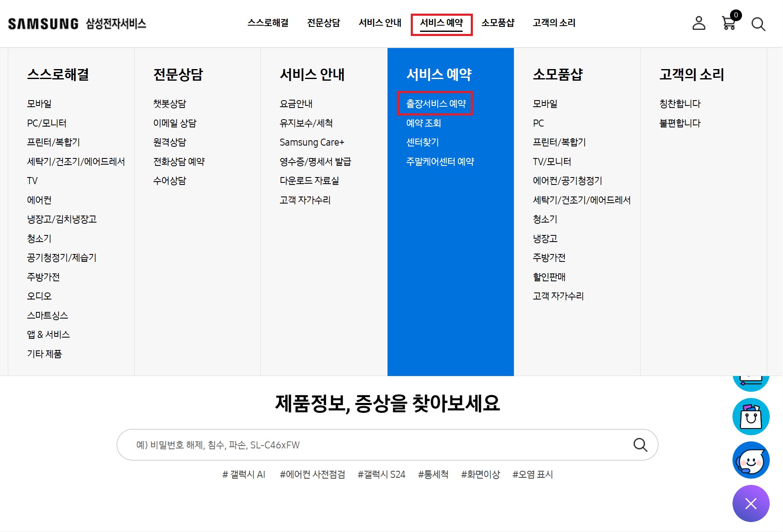This screenshot has height=532, width=783.
Task: Open 주방가전 under 스스로해결
Action: pos(43,277)
